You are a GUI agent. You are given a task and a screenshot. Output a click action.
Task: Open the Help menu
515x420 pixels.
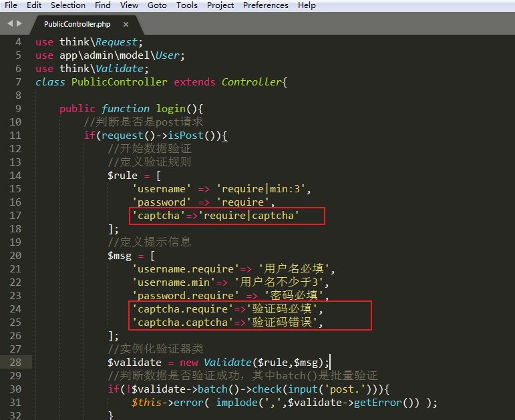pos(307,5)
